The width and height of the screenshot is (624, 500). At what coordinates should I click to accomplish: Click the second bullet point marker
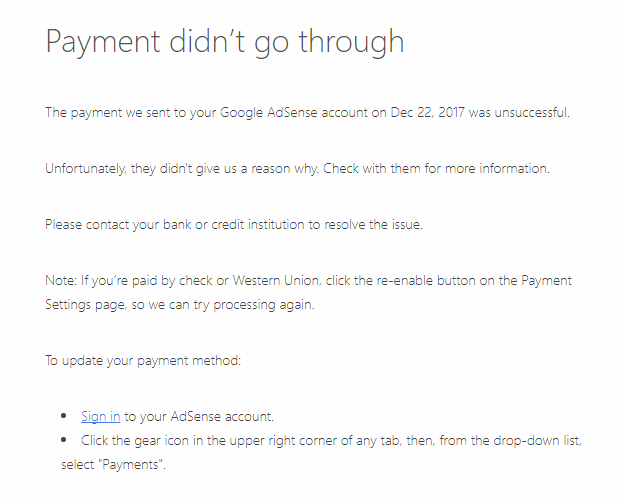64,440
